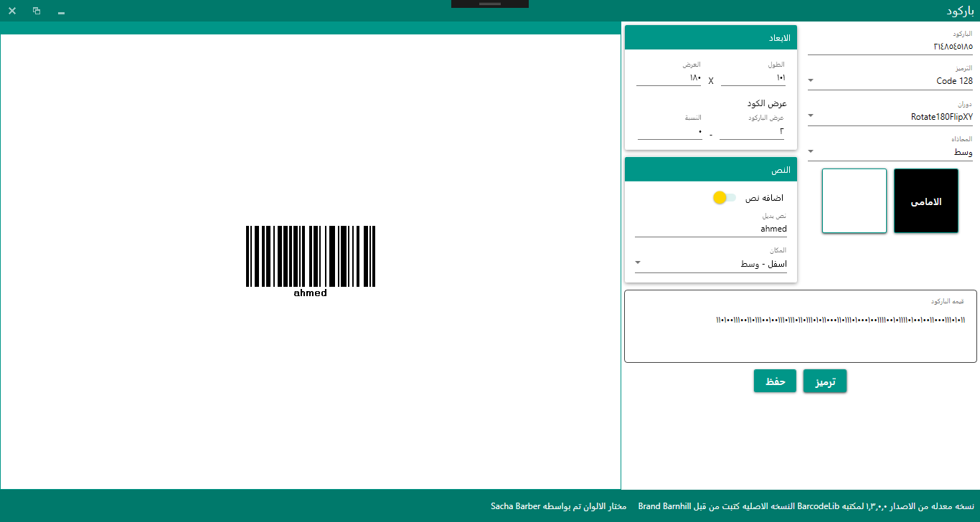Open the المحاذاه alignment dropdown
The width and height of the screenshot is (980, 522).
[x=890, y=151]
